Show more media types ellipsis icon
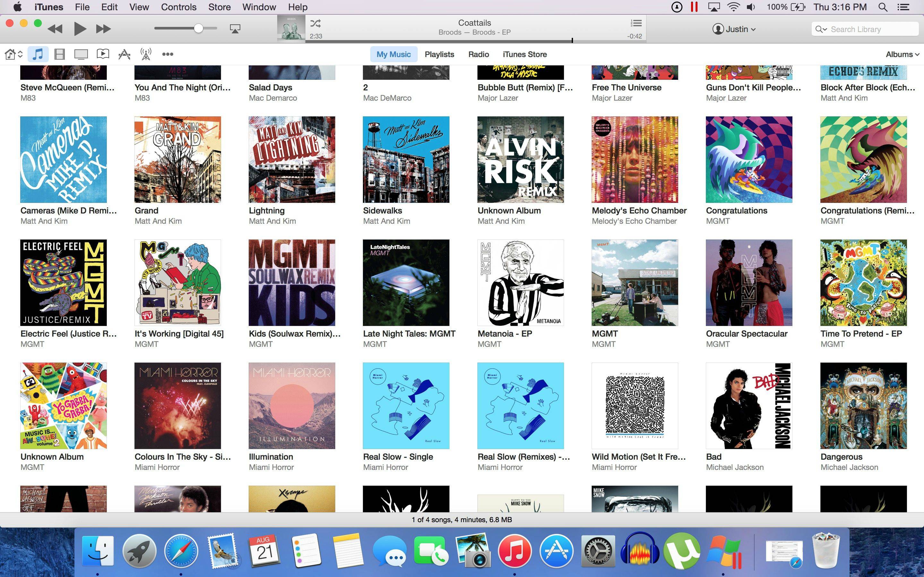This screenshot has height=577, width=924. pyautogui.click(x=167, y=54)
